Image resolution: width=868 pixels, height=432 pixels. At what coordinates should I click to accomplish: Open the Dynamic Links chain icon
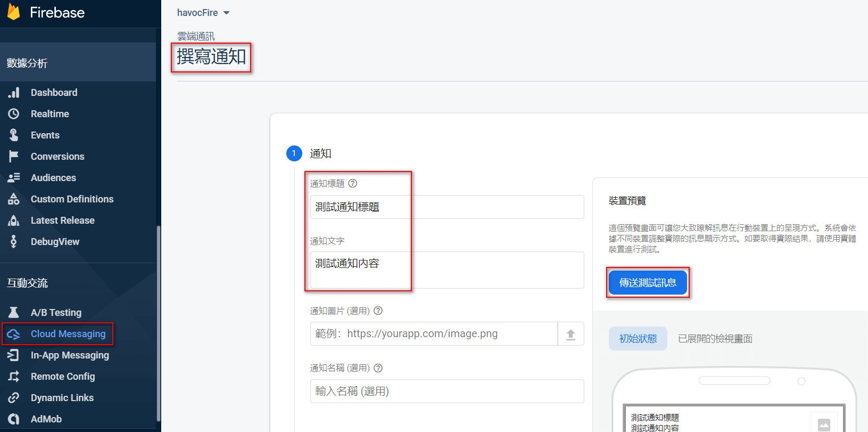(x=14, y=398)
